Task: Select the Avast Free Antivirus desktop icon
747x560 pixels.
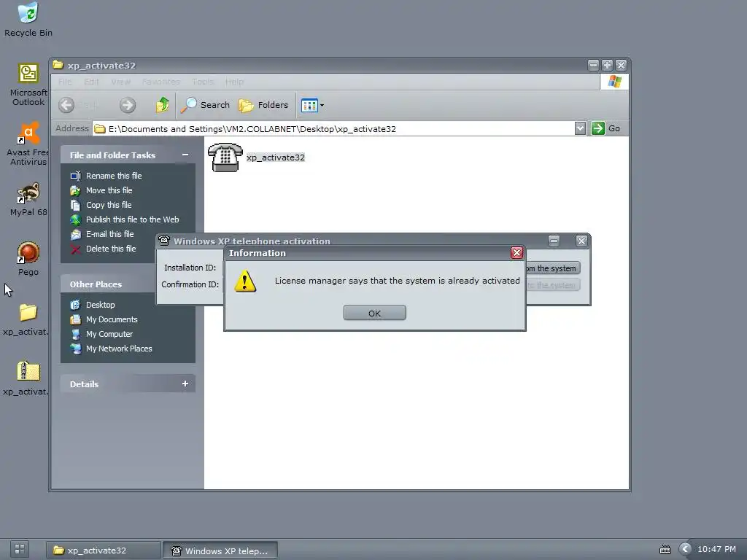Action: click(x=28, y=144)
